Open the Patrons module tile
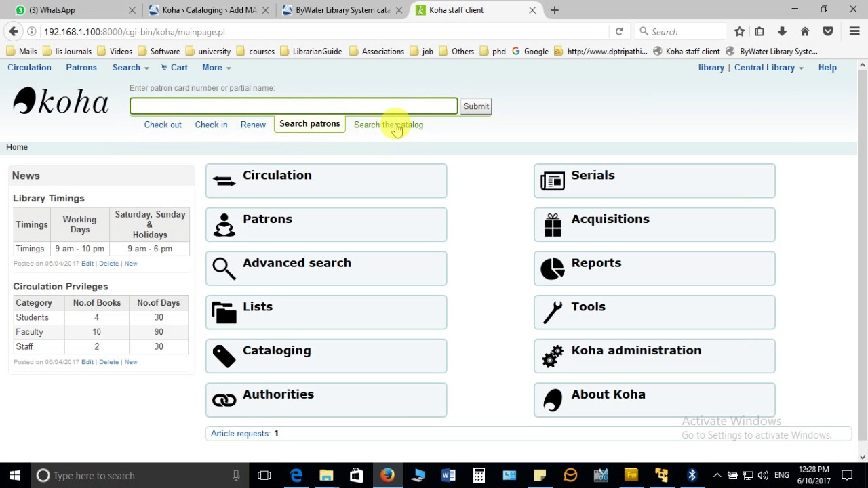The width and height of the screenshot is (868, 488). pos(326,225)
